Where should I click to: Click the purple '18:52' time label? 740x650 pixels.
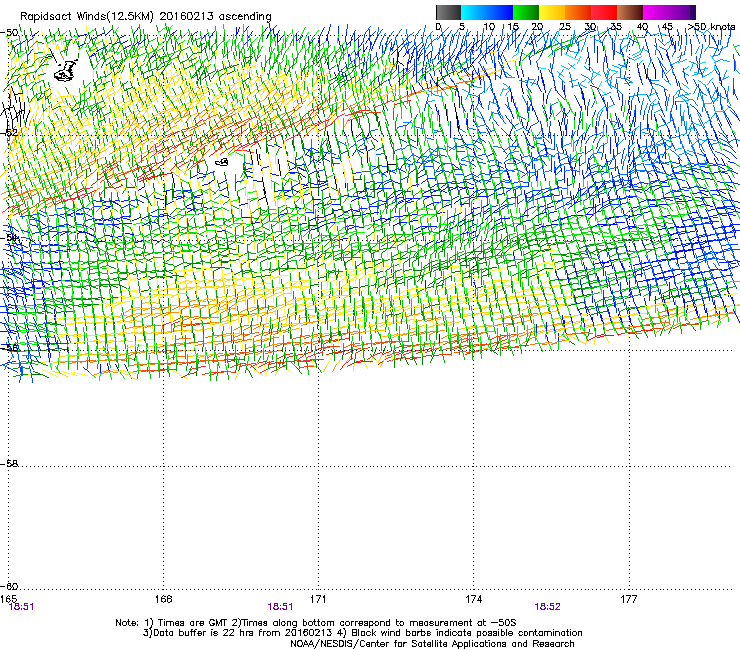(547, 607)
